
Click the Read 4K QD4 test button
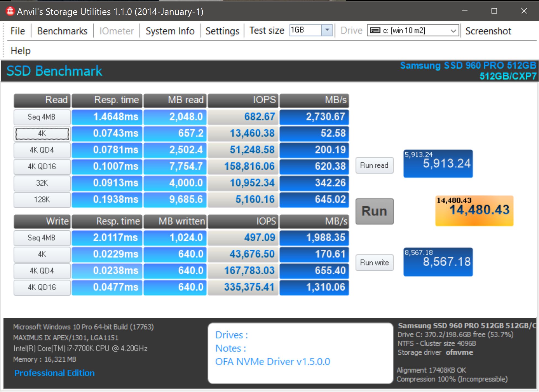click(42, 150)
